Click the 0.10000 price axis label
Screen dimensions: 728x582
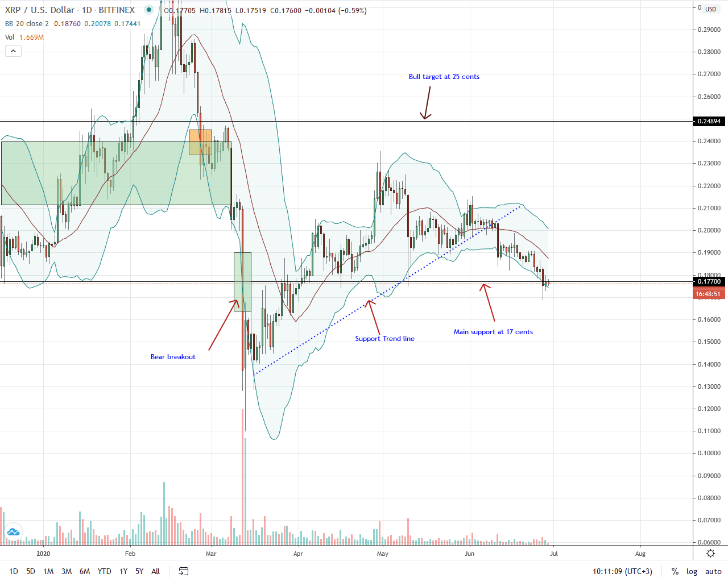pos(709,453)
